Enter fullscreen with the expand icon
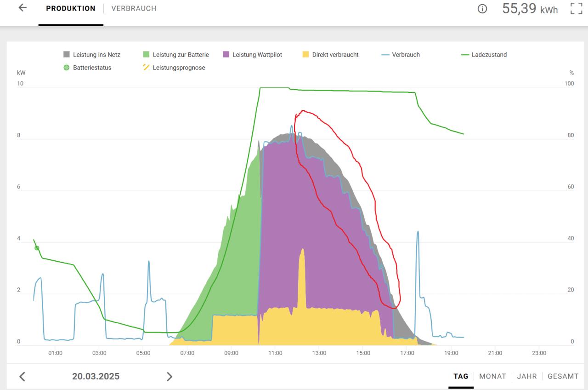Viewport: 588px width, 390px height. click(x=576, y=8)
